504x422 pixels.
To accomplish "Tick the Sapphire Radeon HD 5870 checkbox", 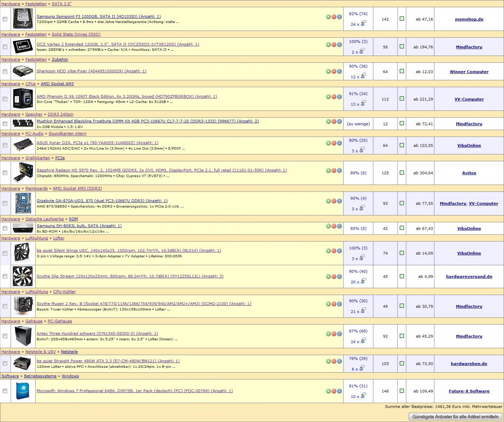I will tap(5, 173).
